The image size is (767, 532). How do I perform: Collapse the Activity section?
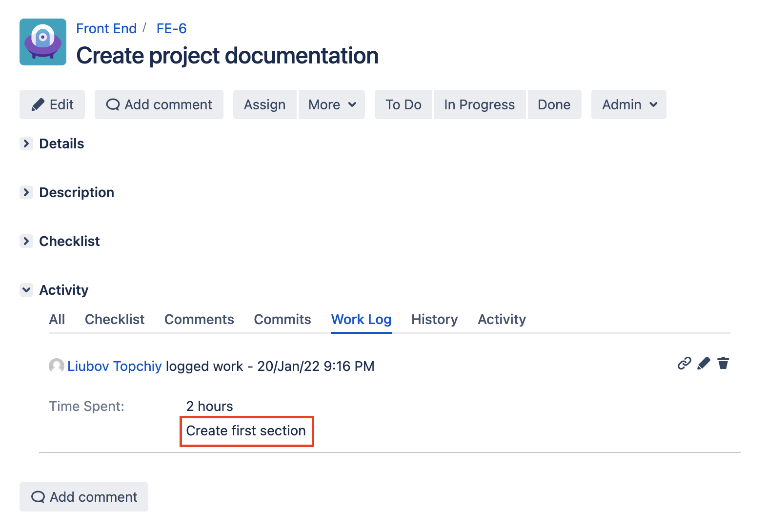26,290
